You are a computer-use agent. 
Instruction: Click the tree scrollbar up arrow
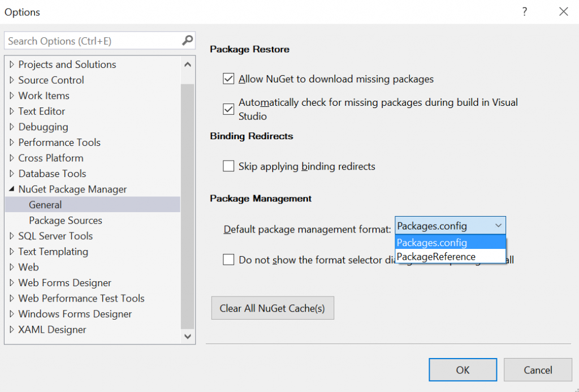tap(188, 64)
